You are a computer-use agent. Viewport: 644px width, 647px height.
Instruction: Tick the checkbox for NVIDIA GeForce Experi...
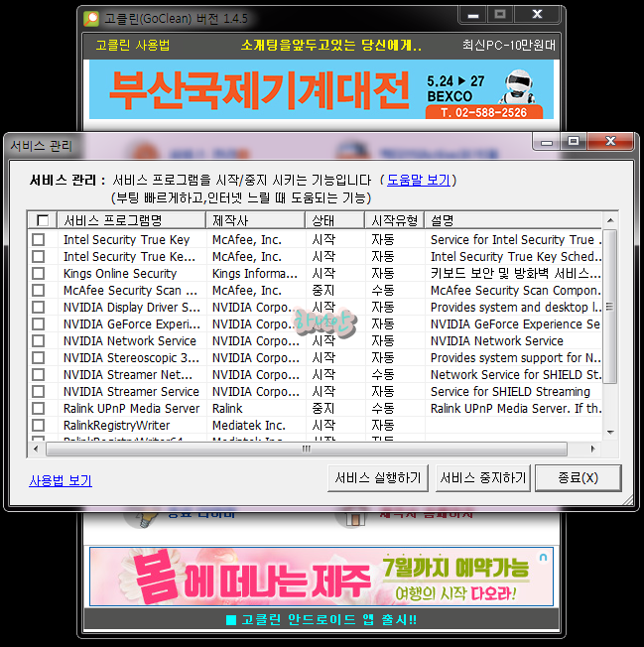click(x=39, y=324)
